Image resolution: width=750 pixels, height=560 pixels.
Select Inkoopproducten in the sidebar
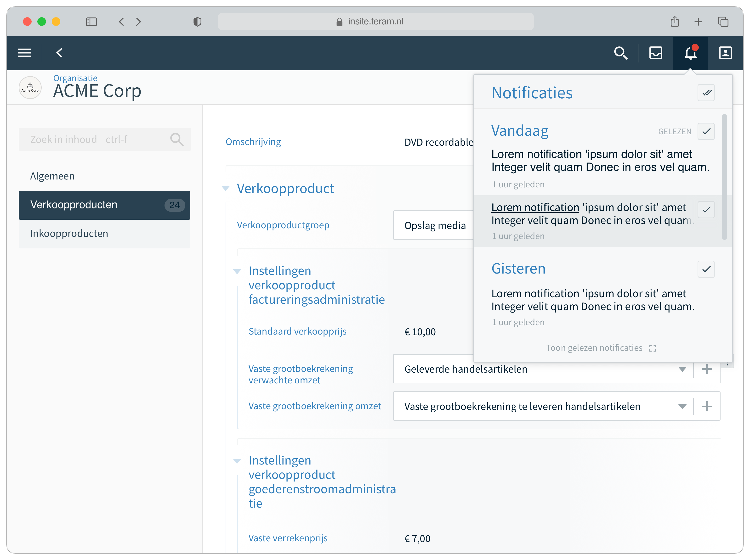(69, 233)
